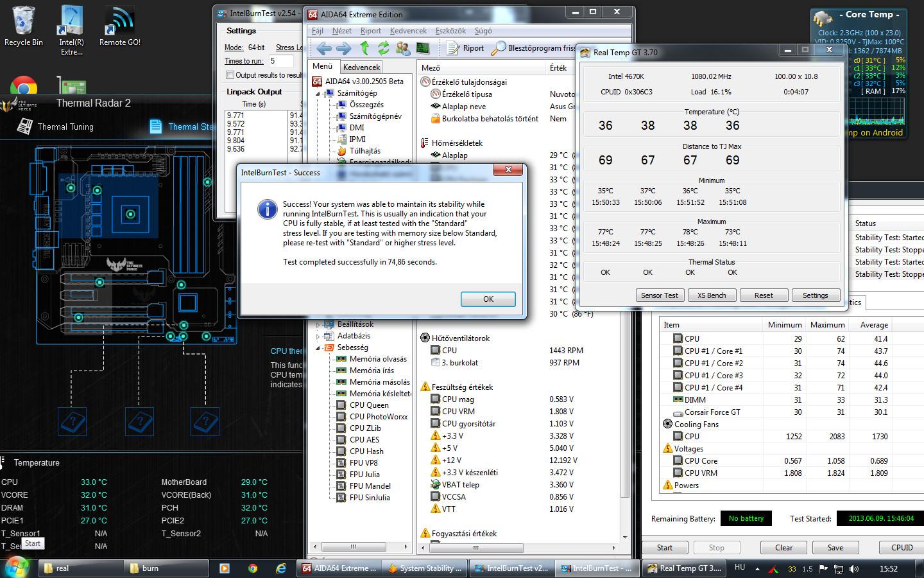Close the IntelBurnTest Success dialog

coord(508,170)
